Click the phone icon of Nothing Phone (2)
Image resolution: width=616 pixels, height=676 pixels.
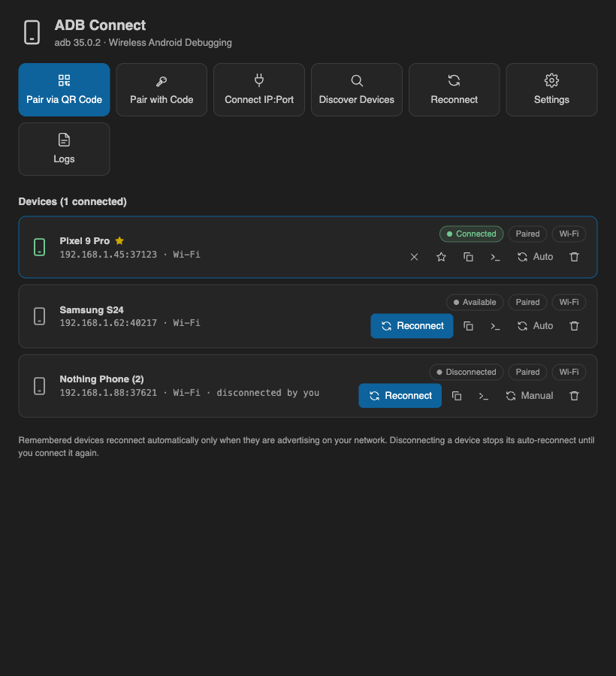pyautogui.click(x=40, y=386)
